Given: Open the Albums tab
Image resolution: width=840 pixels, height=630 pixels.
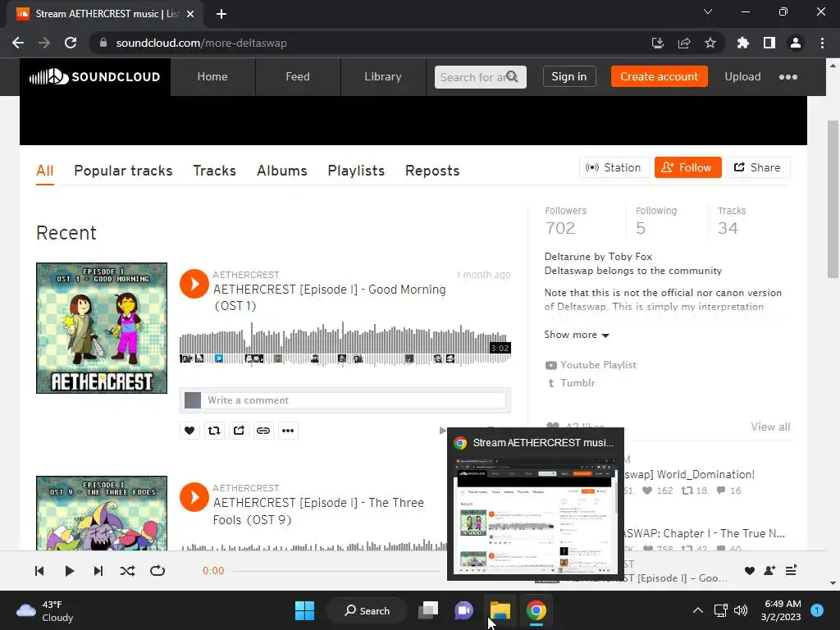Looking at the screenshot, I should pos(282,171).
